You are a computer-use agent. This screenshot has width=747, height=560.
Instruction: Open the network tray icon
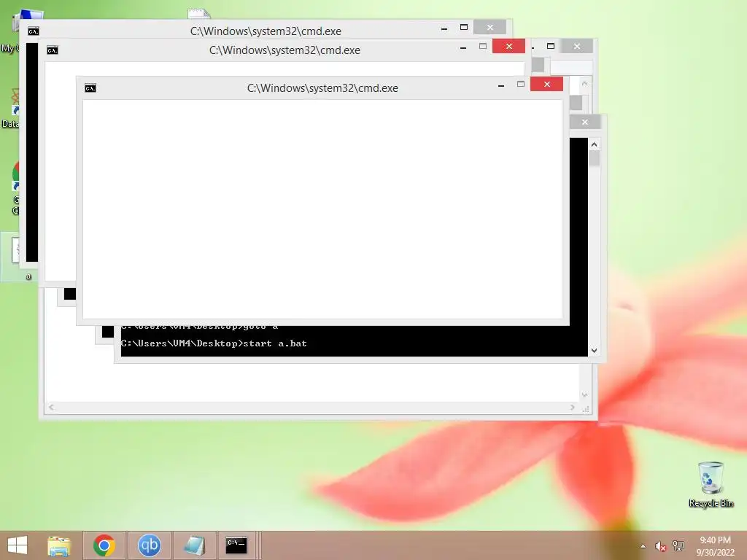coord(678,546)
